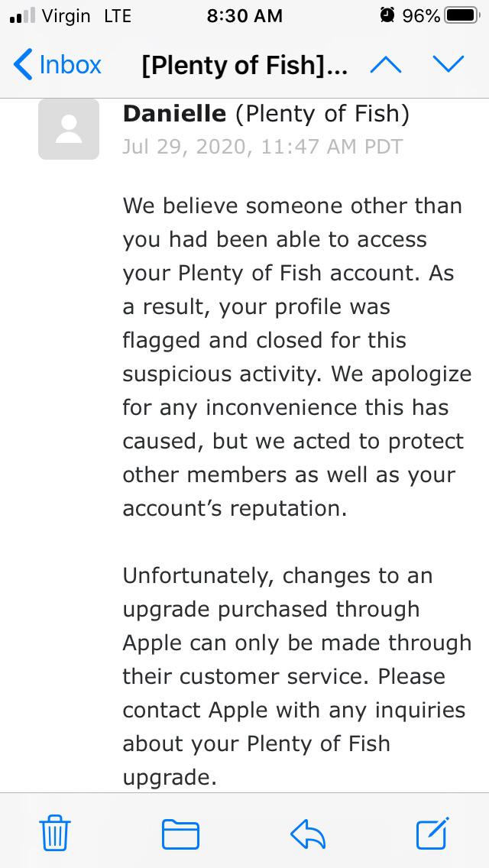
Task: Return to the Inbox label
Action: [x=70, y=65]
